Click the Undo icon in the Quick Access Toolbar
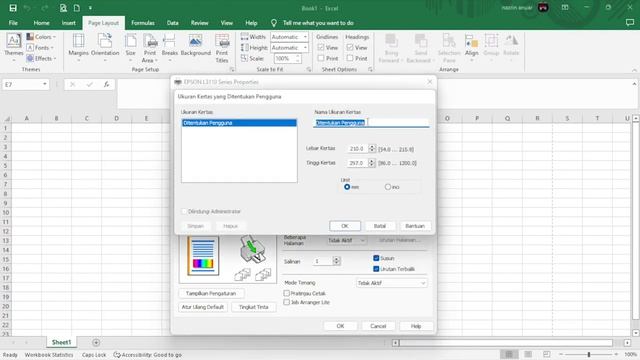The image size is (640, 360). tap(27, 8)
